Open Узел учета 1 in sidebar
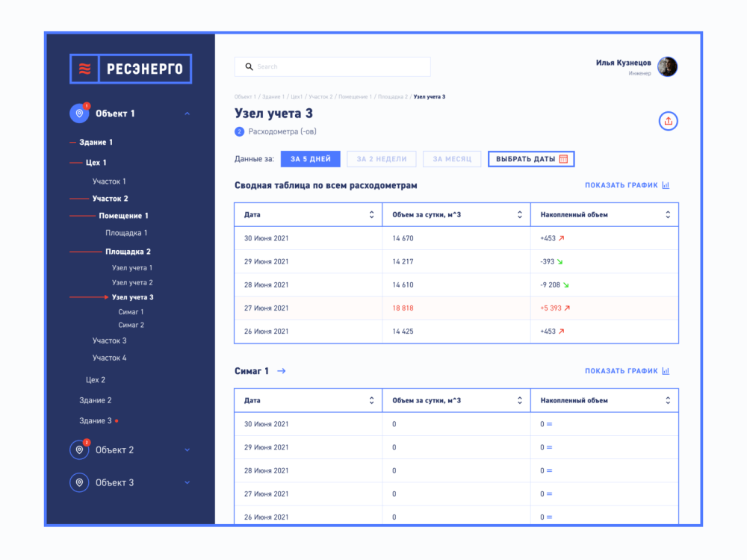 click(132, 267)
